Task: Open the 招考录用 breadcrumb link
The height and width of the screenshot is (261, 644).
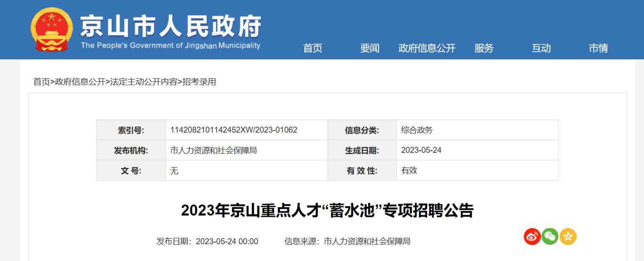Action: click(x=199, y=82)
